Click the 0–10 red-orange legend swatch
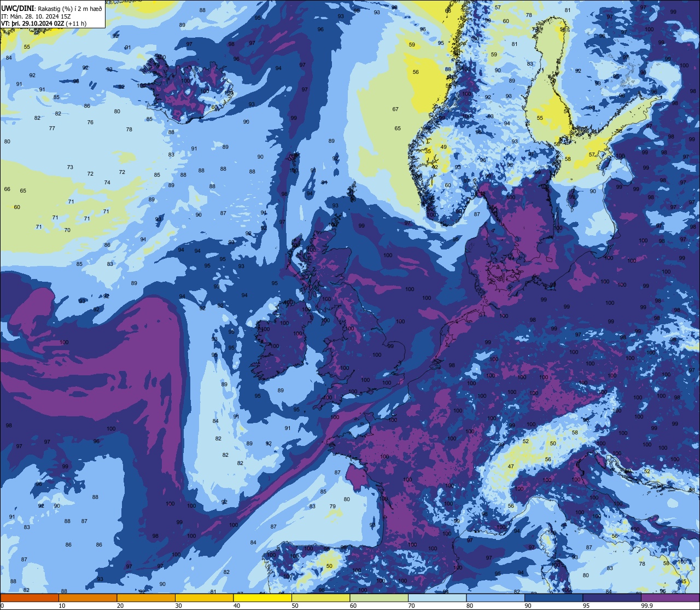 pos(30,597)
